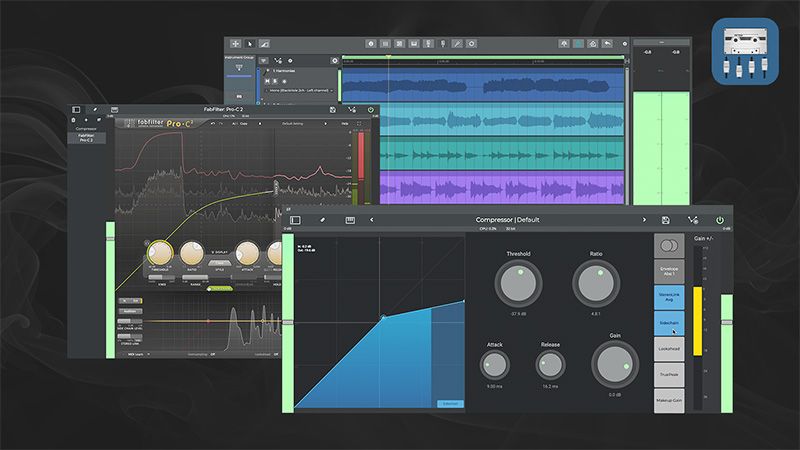Toggle sidebar panel icon in Compressor window
The height and width of the screenshot is (450, 800).
295,220
